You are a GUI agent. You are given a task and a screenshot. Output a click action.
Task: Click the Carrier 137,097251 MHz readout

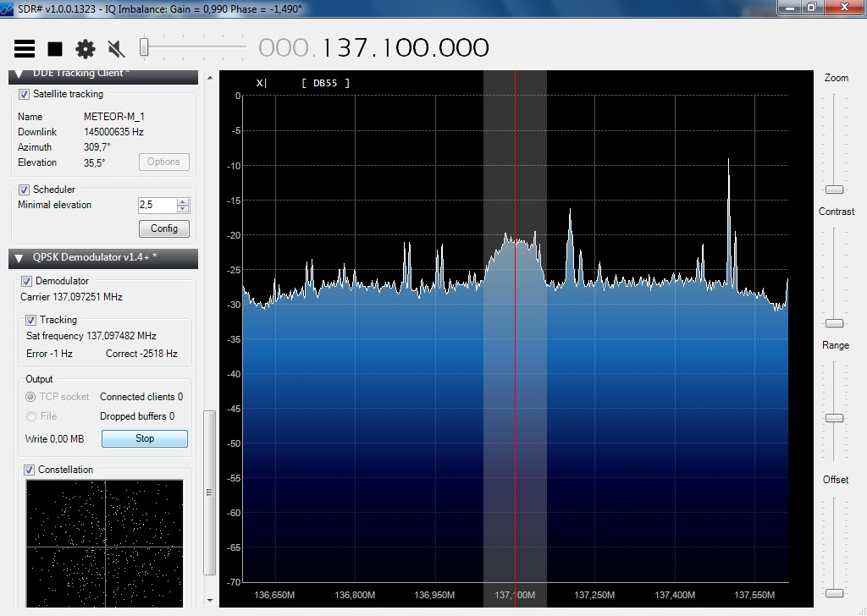coord(71,297)
